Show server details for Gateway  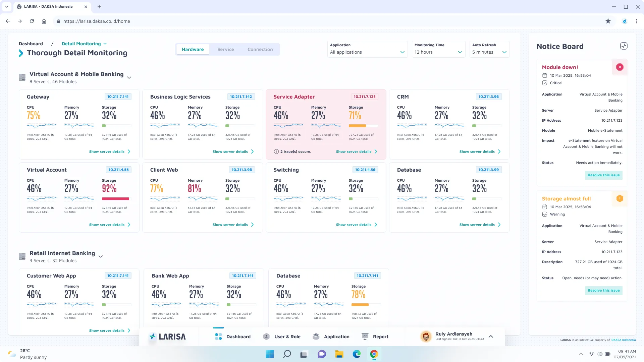(x=110, y=152)
